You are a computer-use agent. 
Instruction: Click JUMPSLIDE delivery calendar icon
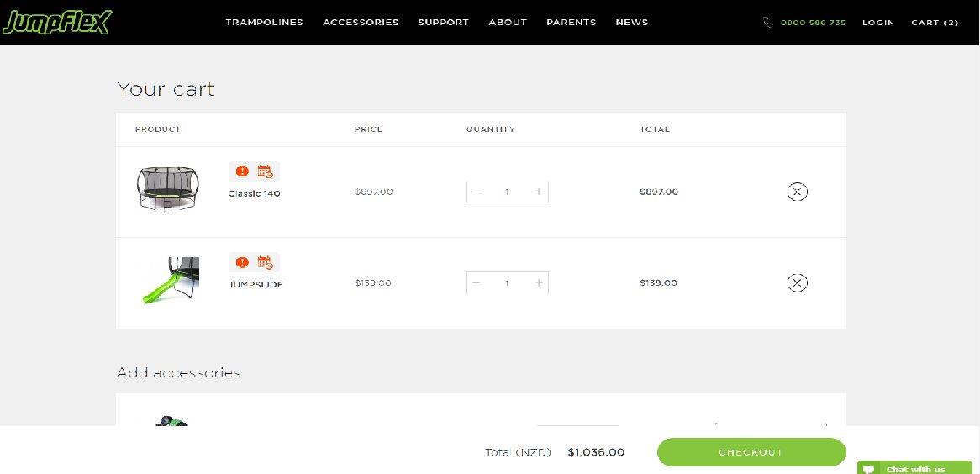(x=265, y=262)
